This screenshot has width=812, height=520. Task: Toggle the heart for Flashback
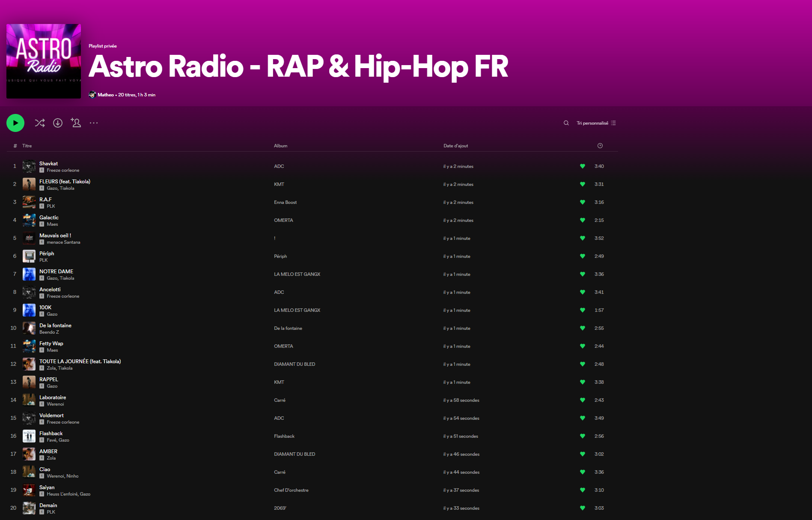pyautogui.click(x=583, y=436)
